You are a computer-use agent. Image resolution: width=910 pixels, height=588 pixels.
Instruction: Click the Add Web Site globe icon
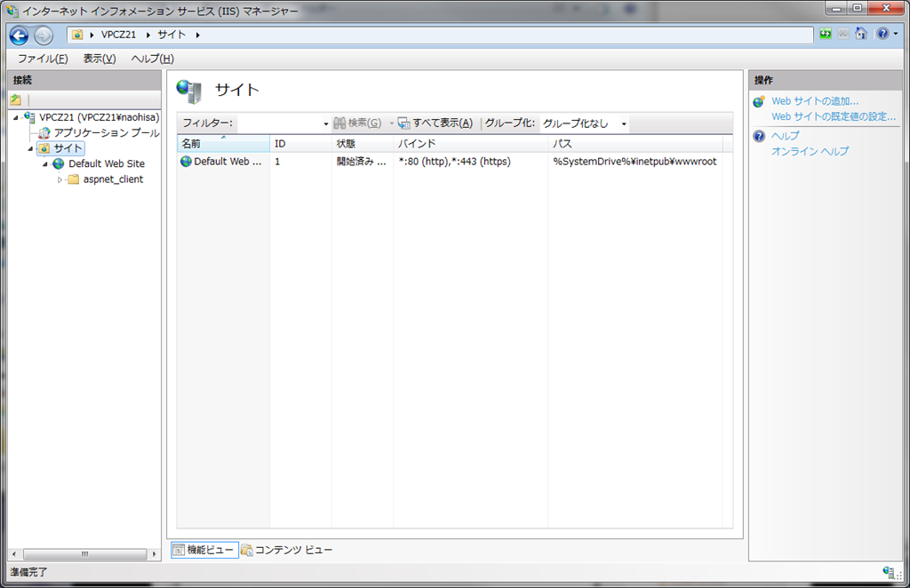(x=759, y=101)
